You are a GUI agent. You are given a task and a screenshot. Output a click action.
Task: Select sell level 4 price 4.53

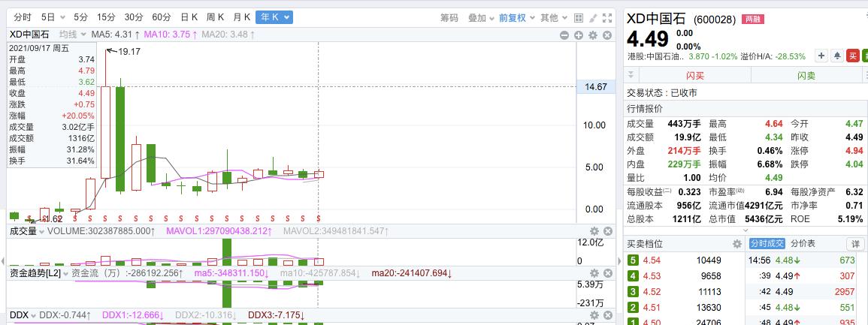651,275
